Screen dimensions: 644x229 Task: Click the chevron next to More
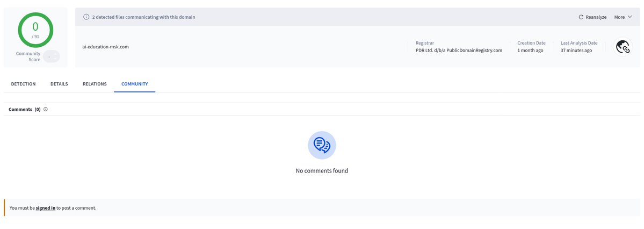[x=629, y=17]
